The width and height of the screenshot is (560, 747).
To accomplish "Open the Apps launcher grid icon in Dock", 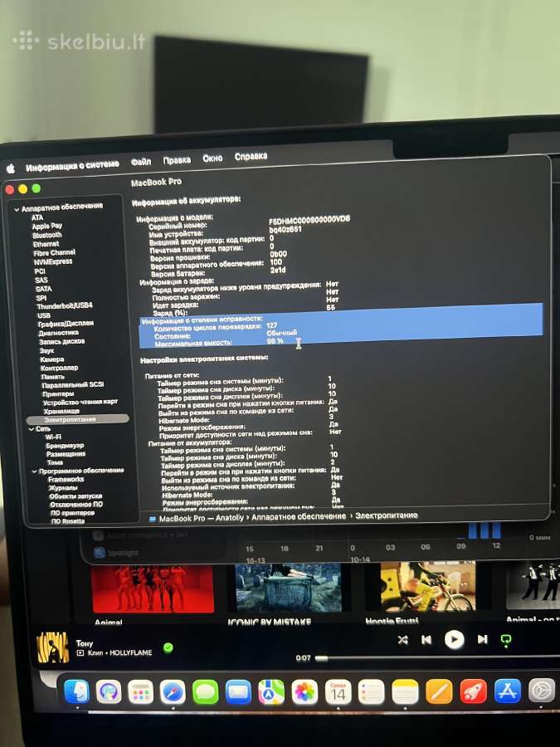I will click(141, 691).
